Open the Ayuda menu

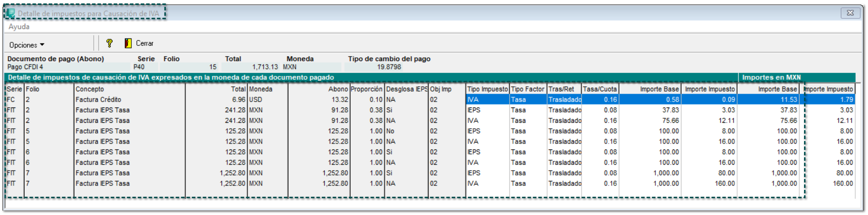click(x=19, y=27)
